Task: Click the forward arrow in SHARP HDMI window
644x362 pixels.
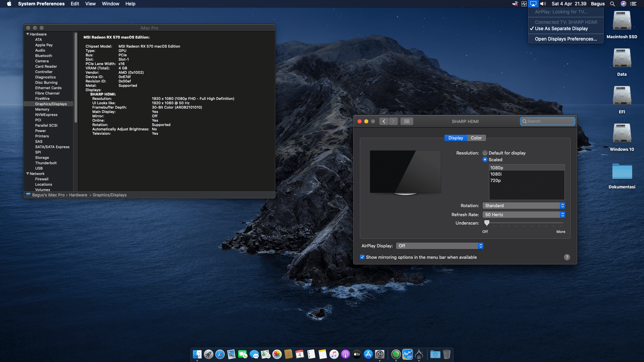Action: click(393, 121)
